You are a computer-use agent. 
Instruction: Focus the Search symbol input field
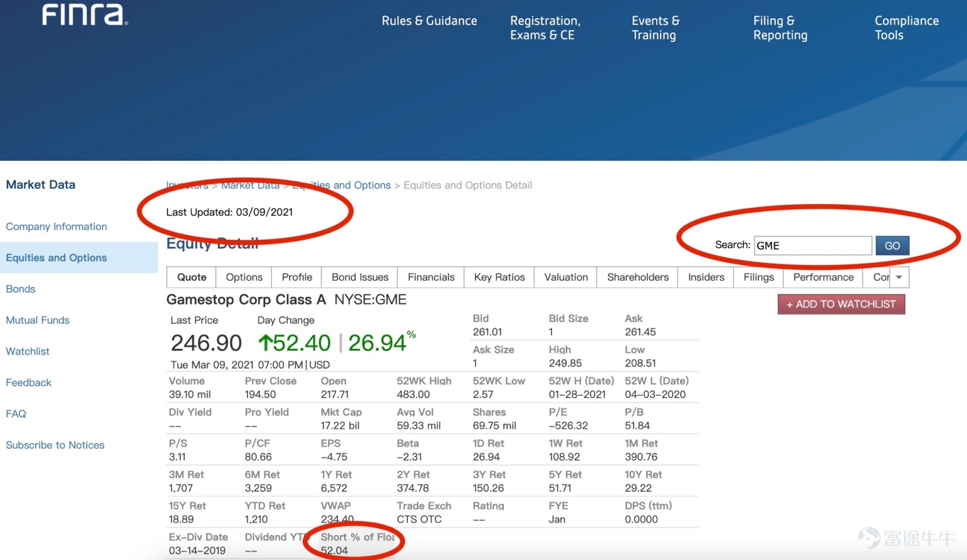(813, 245)
